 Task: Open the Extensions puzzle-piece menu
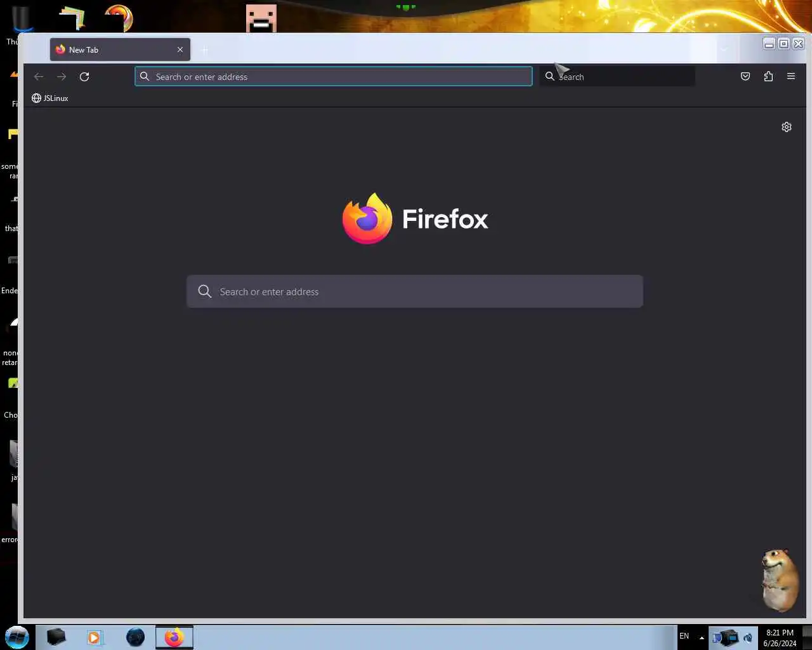coord(768,76)
